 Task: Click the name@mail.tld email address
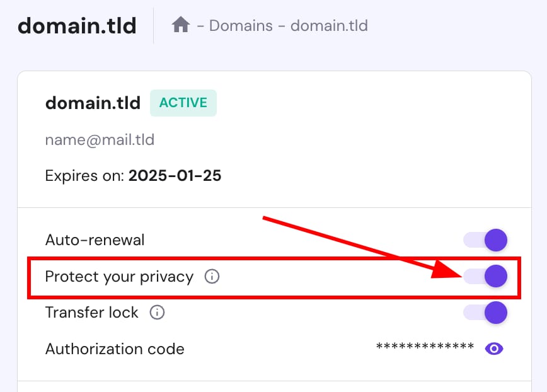100,139
